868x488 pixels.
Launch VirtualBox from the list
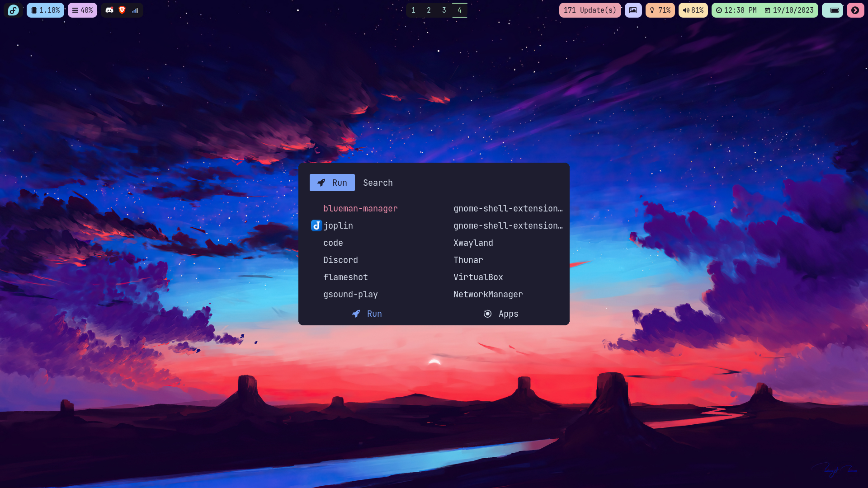click(x=478, y=277)
